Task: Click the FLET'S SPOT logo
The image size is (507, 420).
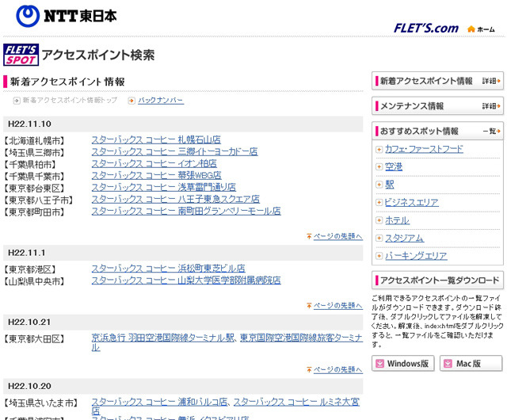Action: click(x=21, y=55)
